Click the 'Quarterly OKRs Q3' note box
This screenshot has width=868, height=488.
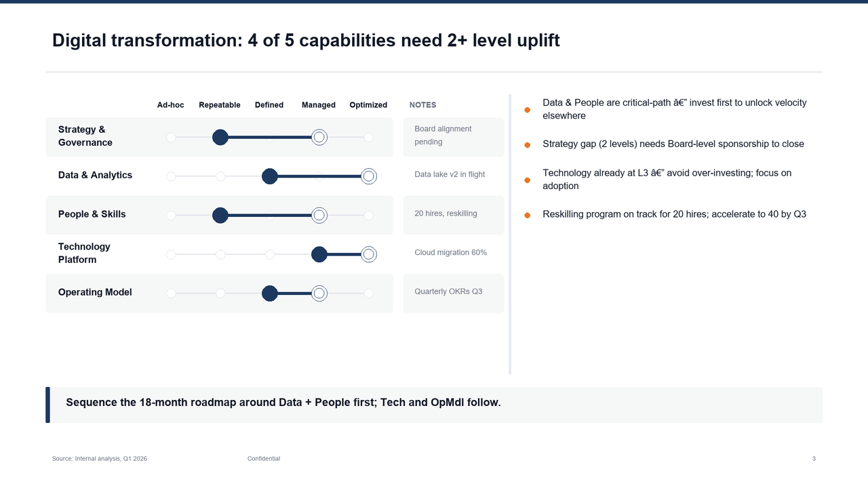[453, 292]
